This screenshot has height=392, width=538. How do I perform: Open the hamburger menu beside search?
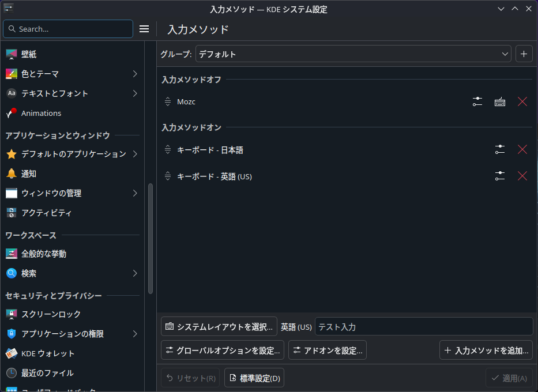(144, 29)
